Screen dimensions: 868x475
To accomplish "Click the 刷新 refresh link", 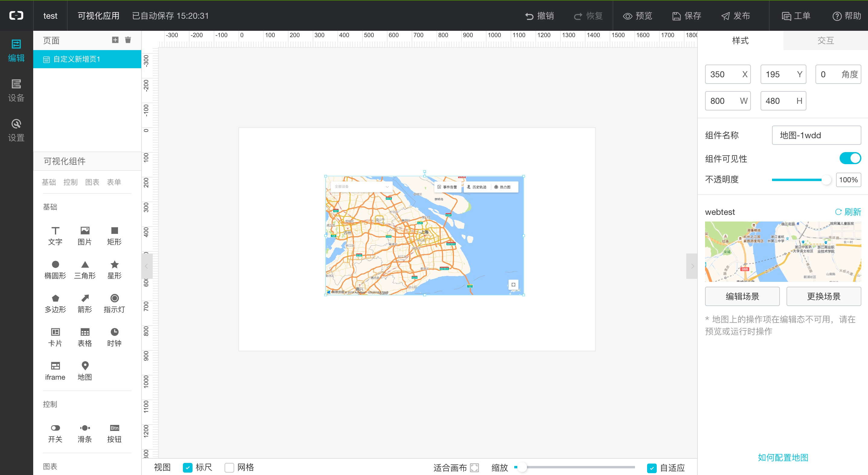I will pos(848,212).
